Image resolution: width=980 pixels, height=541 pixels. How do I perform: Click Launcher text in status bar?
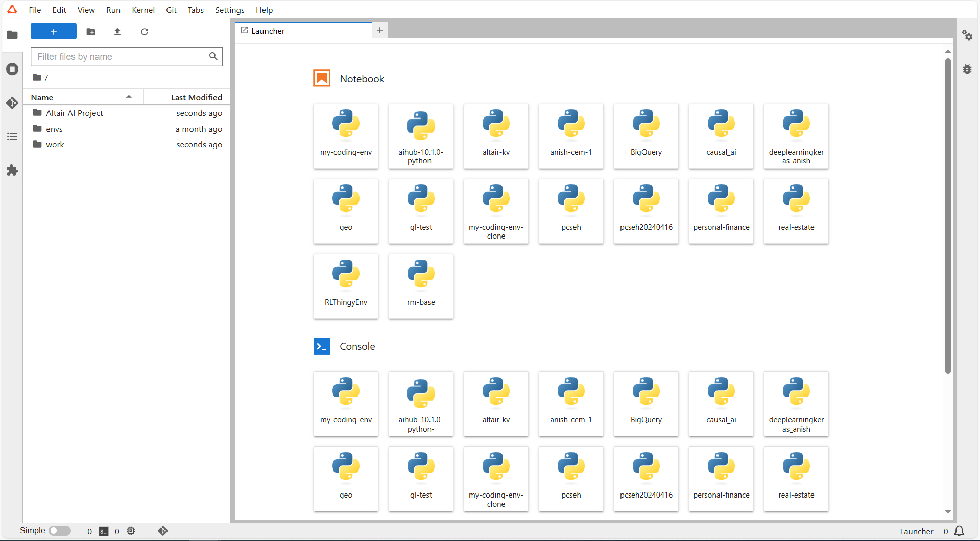point(916,531)
